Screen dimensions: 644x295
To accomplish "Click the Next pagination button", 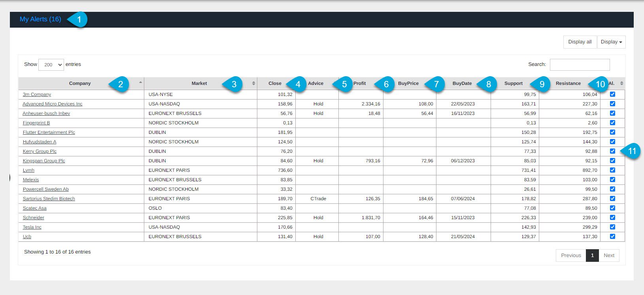I will point(609,256).
